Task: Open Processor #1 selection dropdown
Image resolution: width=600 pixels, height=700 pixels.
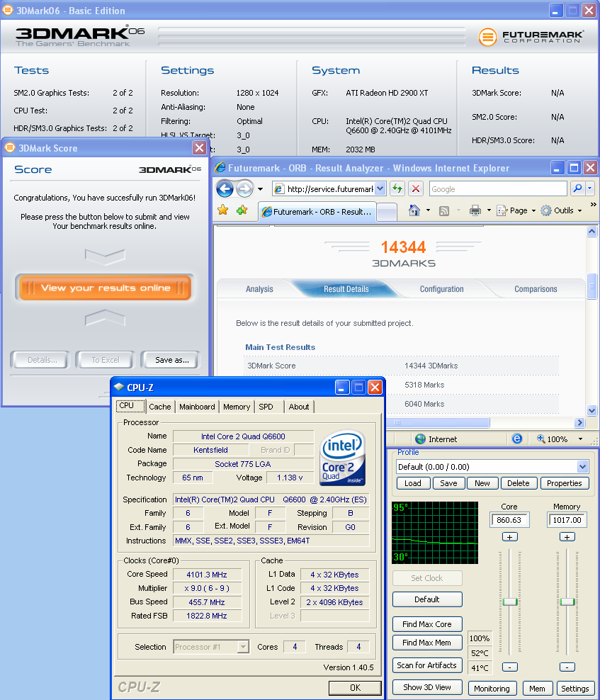Action: pos(243,646)
